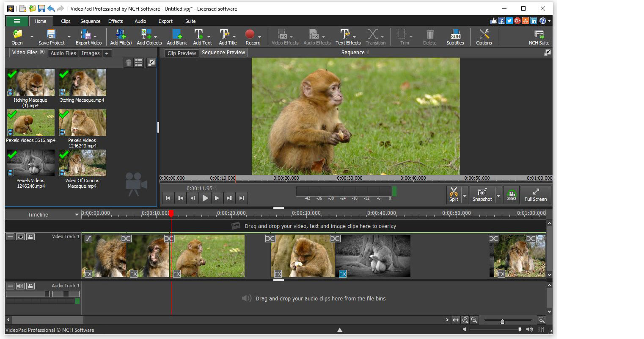This screenshot has width=644, height=339.
Task: Open the Add Text tool
Action: tap(202, 37)
